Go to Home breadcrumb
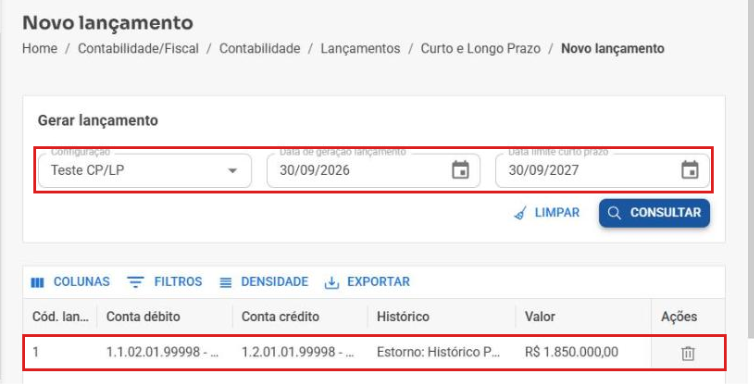The height and width of the screenshot is (384, 754). (39, 49)
